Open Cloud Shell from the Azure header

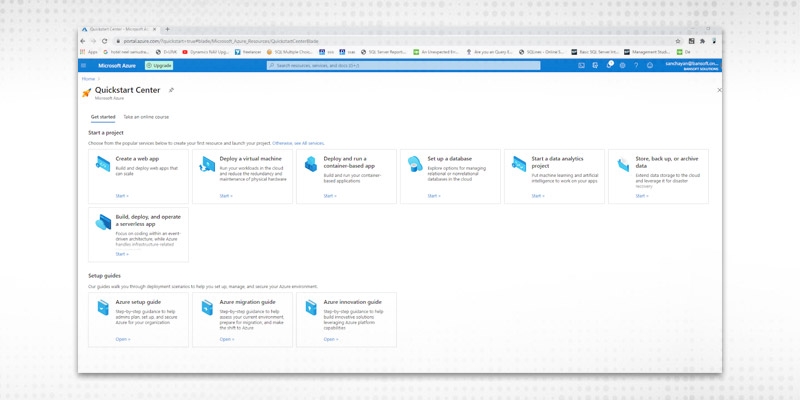(x=581, y=65)
